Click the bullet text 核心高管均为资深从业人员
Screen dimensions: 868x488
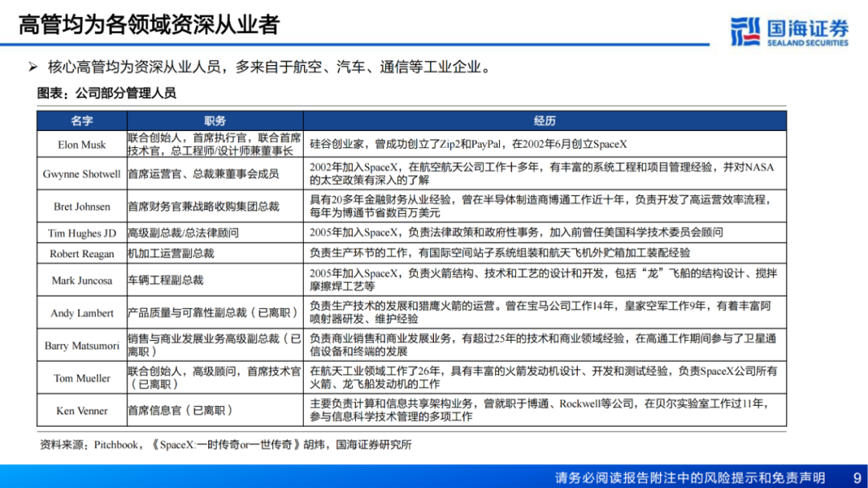click(134, 68)
